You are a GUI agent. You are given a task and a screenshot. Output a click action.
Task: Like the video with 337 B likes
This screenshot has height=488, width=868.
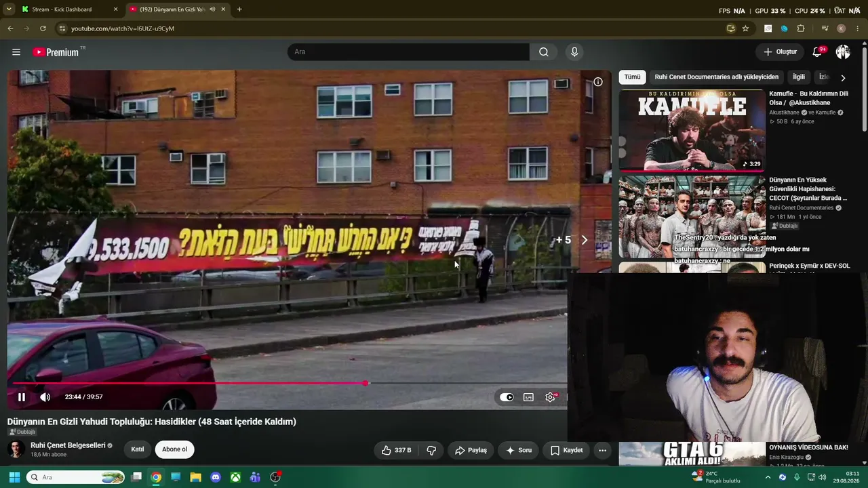[x=396, y=450]
